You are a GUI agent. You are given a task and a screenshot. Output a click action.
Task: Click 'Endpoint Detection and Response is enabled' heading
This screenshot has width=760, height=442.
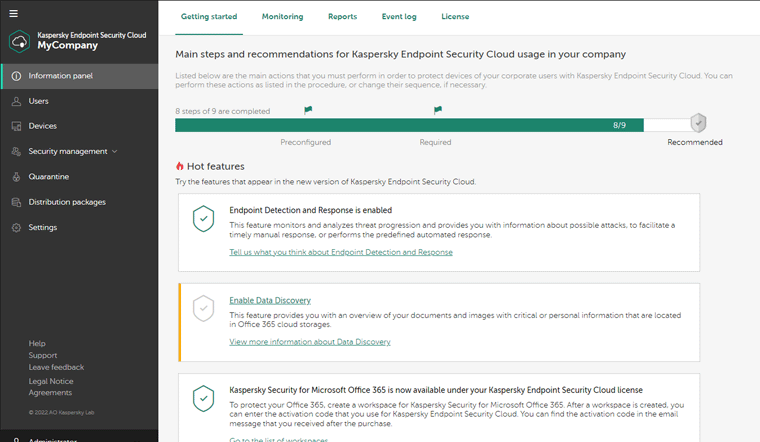click(311, 210)
